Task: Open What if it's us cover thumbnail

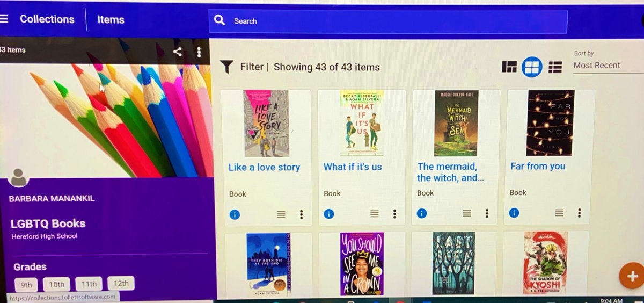Action: [362, 124]
